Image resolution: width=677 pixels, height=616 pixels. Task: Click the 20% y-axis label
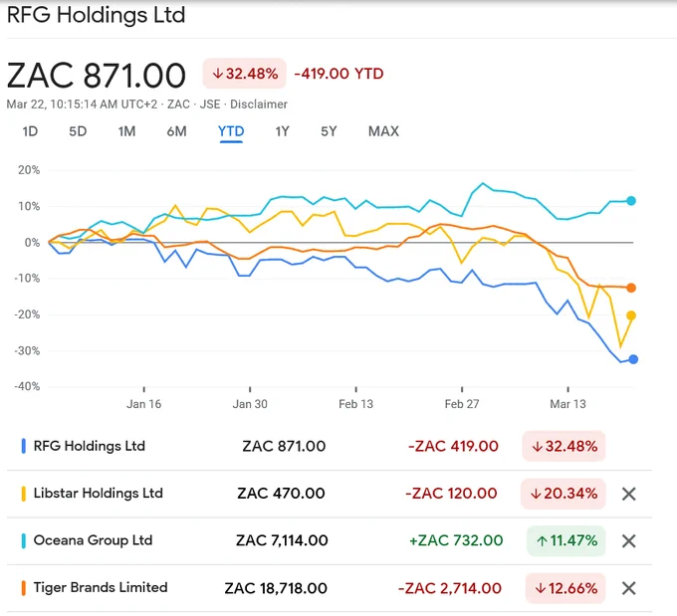click(x=29, y=170)
